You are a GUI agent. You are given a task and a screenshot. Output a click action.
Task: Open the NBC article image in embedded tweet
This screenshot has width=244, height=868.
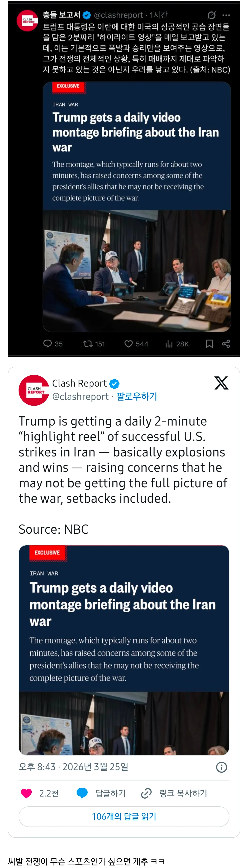(124, 650)
